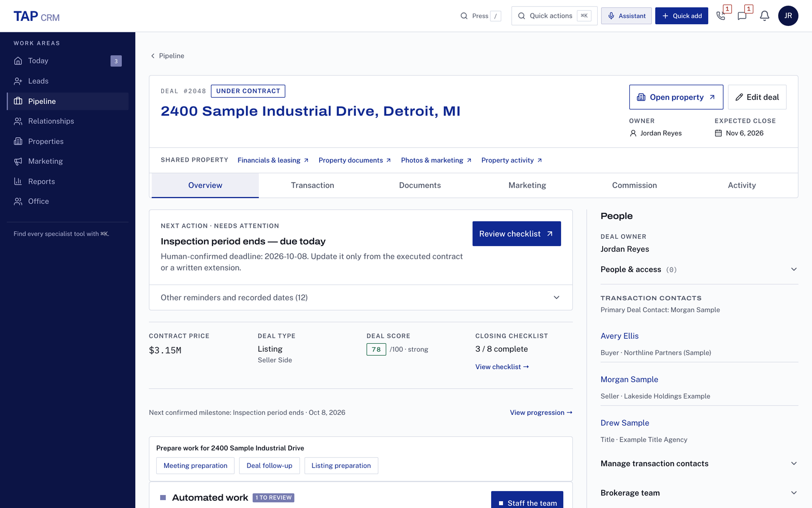Expand Brokerage team section
Screen dimensions: 812x508
click(x=699, y=493)
